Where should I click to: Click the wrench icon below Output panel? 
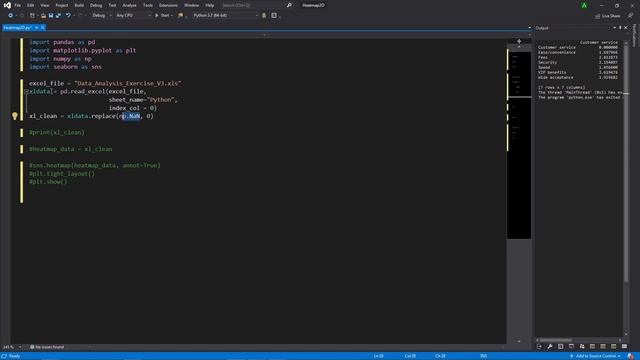tap(550, 347)
